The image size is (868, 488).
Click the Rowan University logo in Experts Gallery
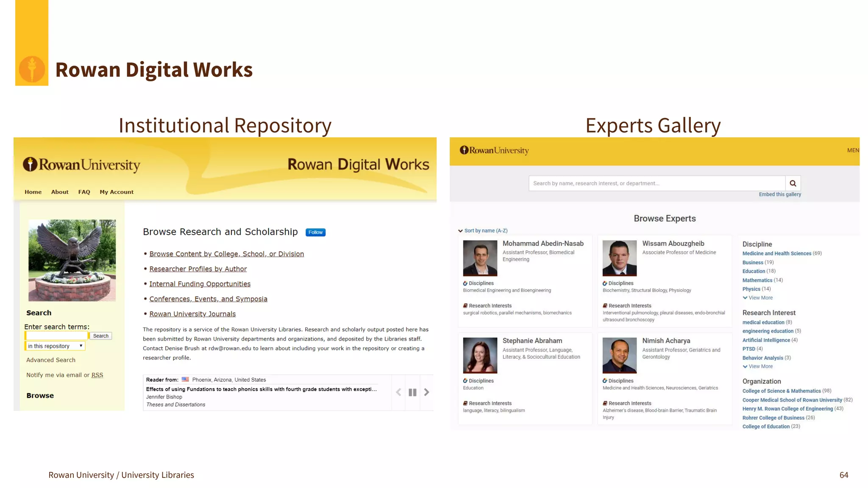tap(494, 150)
